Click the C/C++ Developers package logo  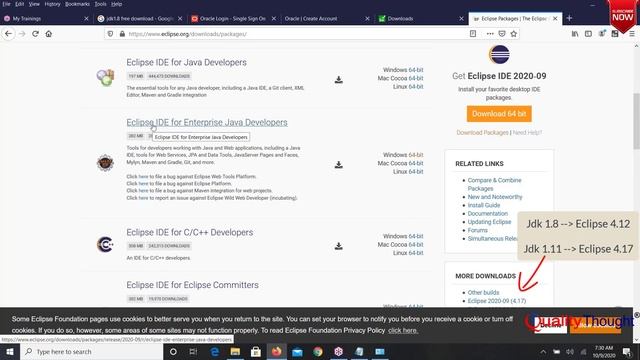click(105, 244)
